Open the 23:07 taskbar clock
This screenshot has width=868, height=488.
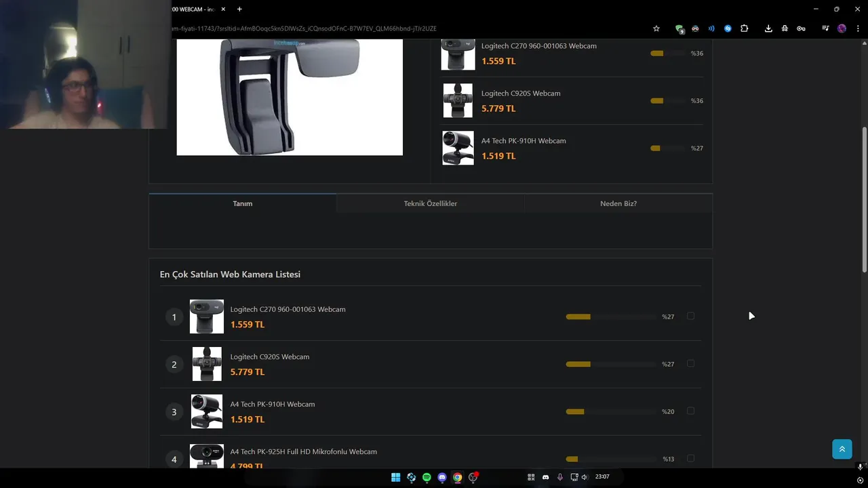tap(602, 476)
